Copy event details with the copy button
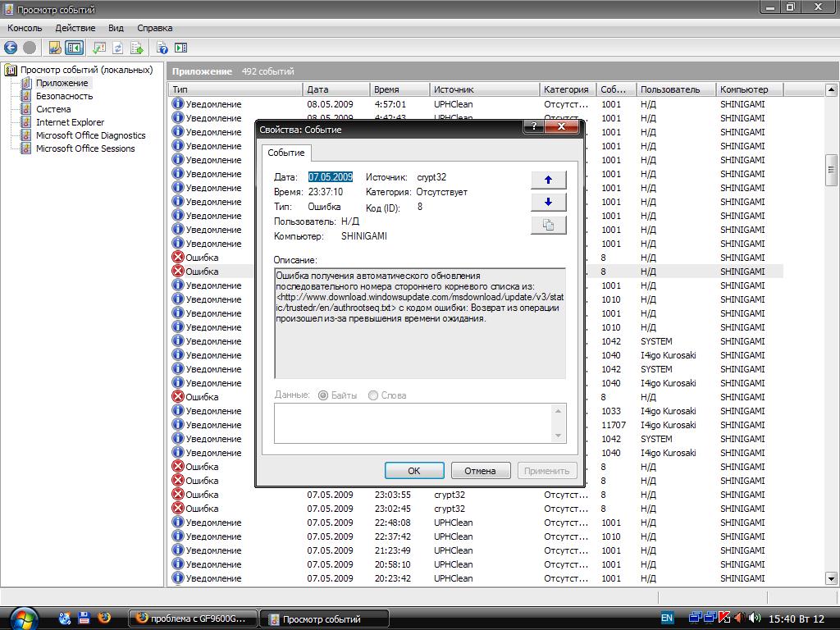This screenshot has height=630, width=840. pyautogui.click(x=548, y=225)
